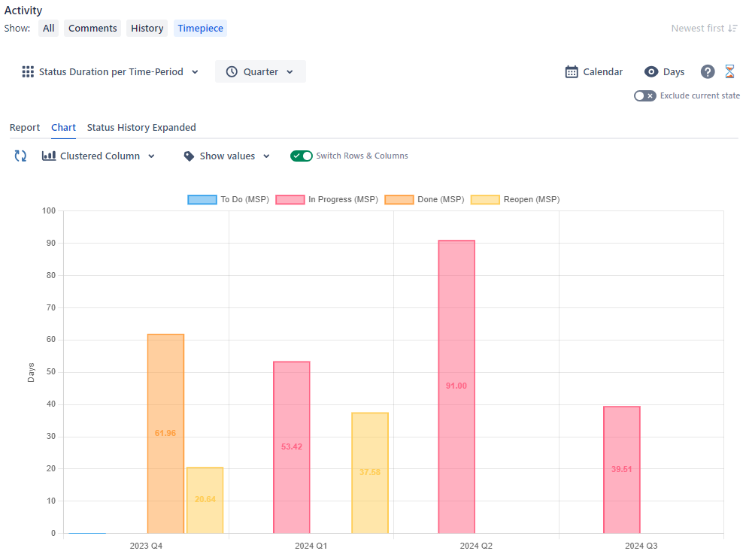Image resolution: width=746 pixels, height=560 pixels.
Task: Disable the Switch Rows & Columns toggle
Action: 301,156
